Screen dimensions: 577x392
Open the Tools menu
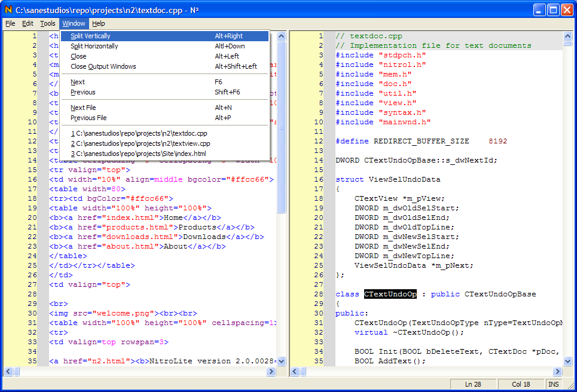[48, 23]
